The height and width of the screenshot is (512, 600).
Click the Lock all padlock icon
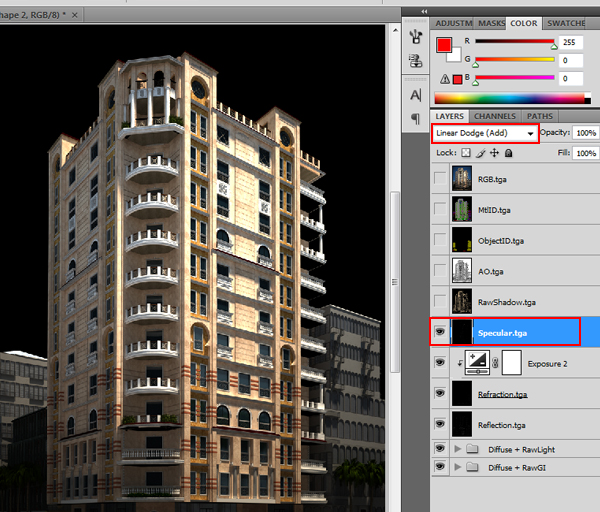[508, 153]
